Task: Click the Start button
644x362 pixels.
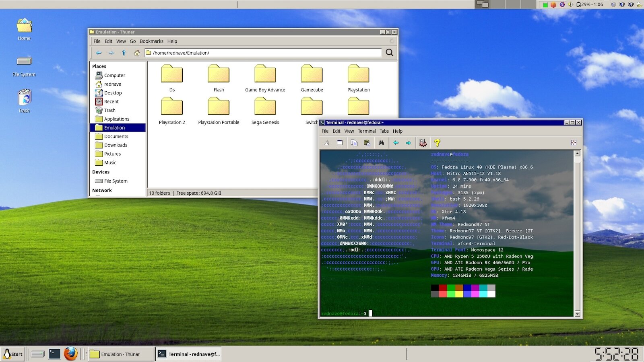Action: tap(13, 354)
